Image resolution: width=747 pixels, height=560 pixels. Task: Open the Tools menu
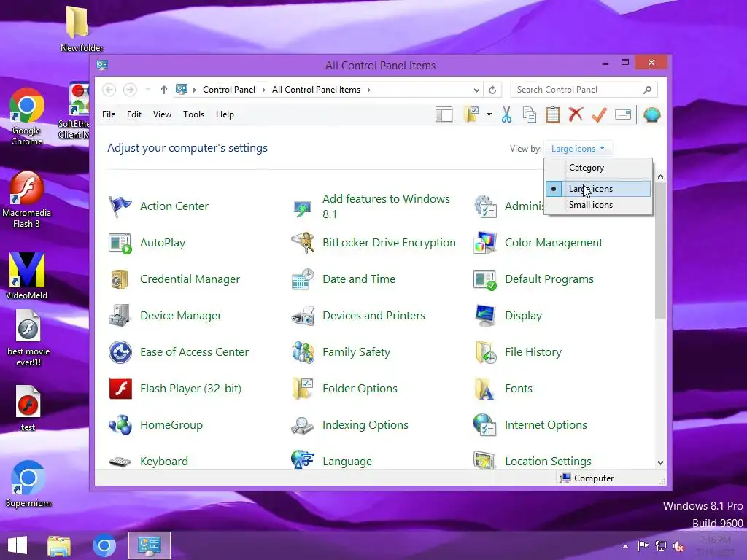pos(193,114)
